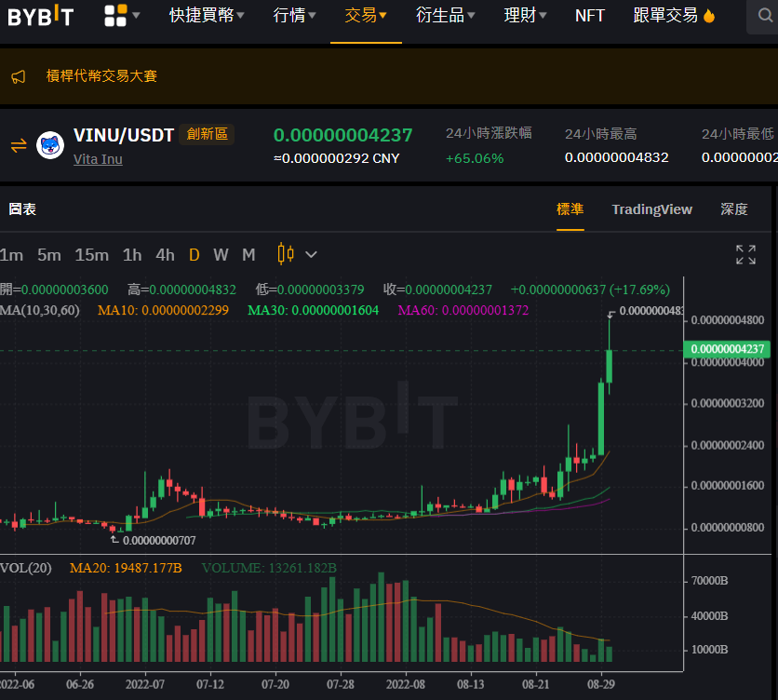Click the ≈0.000000292 CNY value
Viewport: 778px width, 700px height.
(x=336, y=158)
